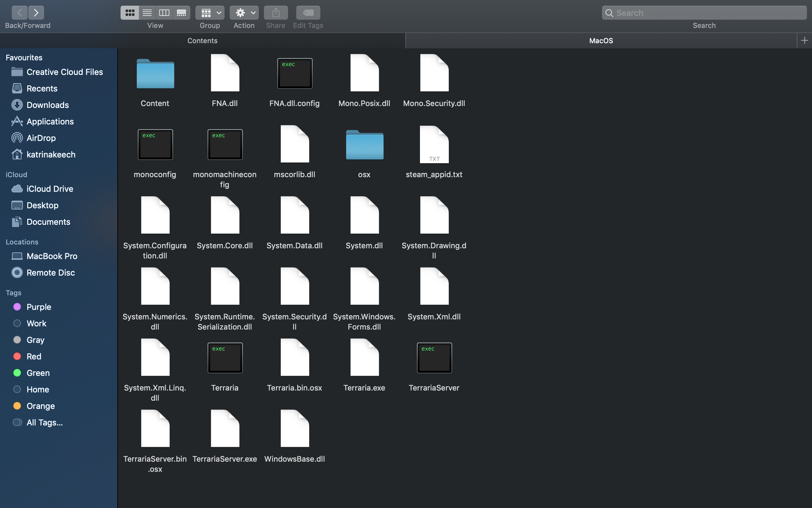Add a new tab with plus button
This screenshot has width=812, height=508.
click(805, 41)
